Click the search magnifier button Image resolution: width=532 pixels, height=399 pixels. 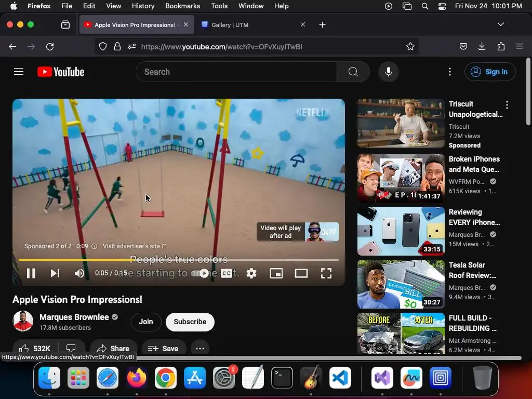pyautogui.click(x=353, y=72)
